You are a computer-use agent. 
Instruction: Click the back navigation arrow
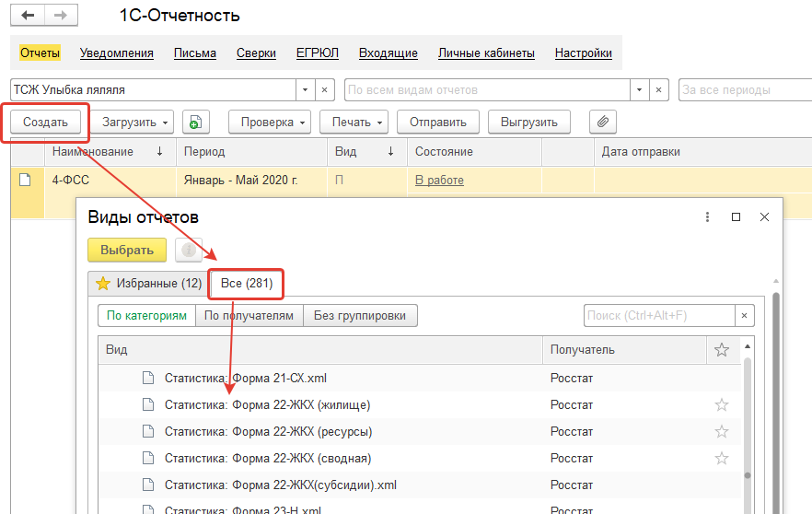(29, 16)
